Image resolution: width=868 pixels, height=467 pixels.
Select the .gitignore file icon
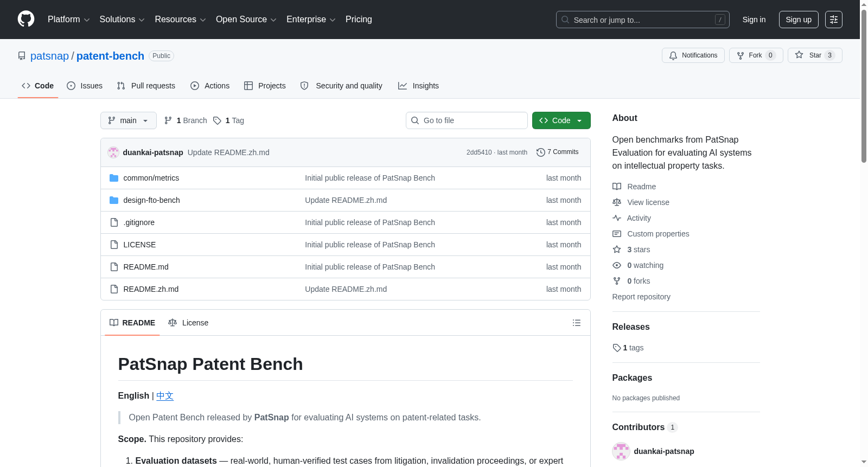tap(114, 222)
